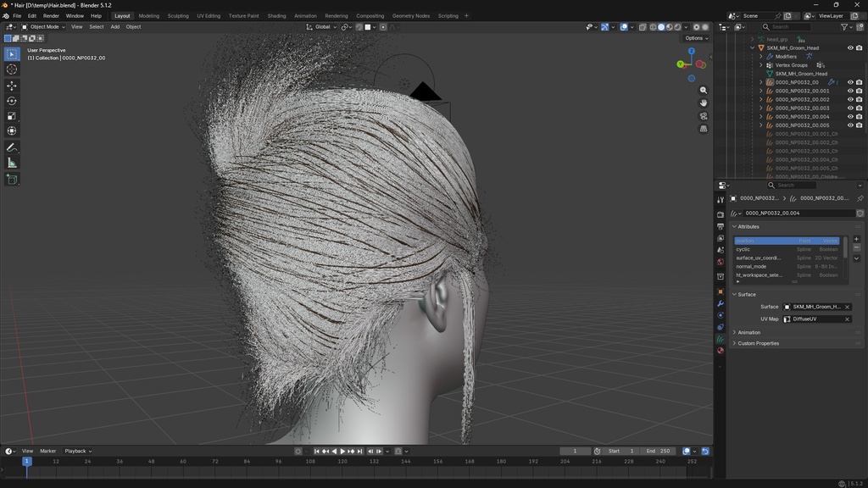Switch to the Geometry Nodes workspace tab

pos(411,16)
